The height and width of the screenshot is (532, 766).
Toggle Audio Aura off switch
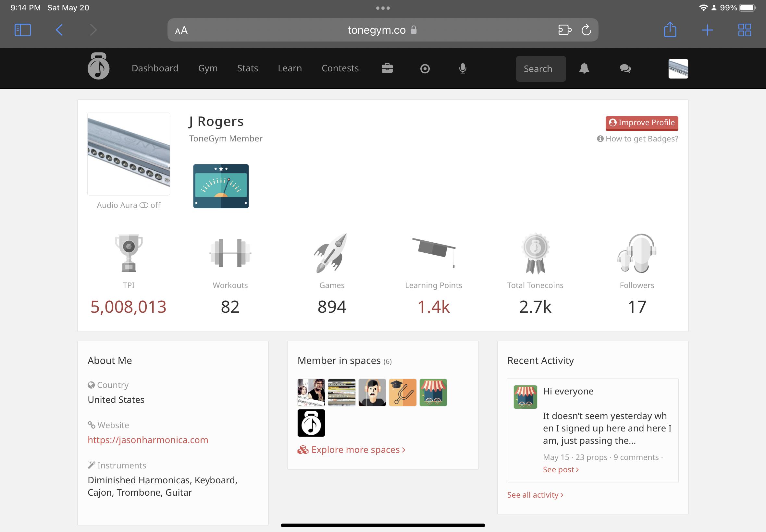[144, 205]
